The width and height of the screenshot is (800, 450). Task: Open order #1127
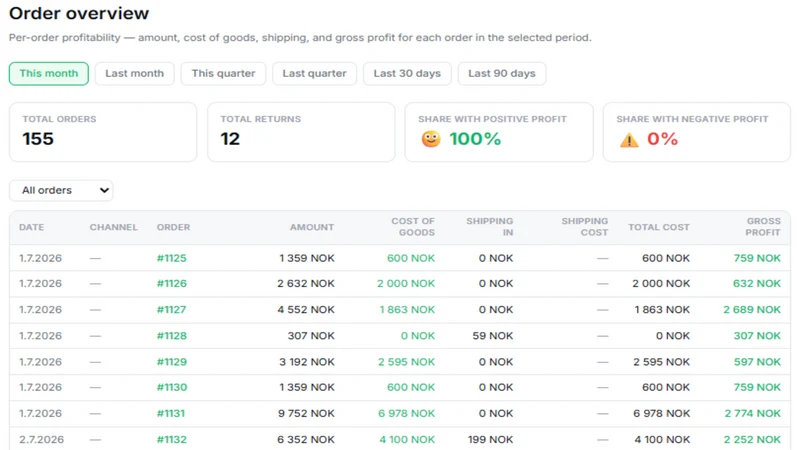tap(171, 310)
